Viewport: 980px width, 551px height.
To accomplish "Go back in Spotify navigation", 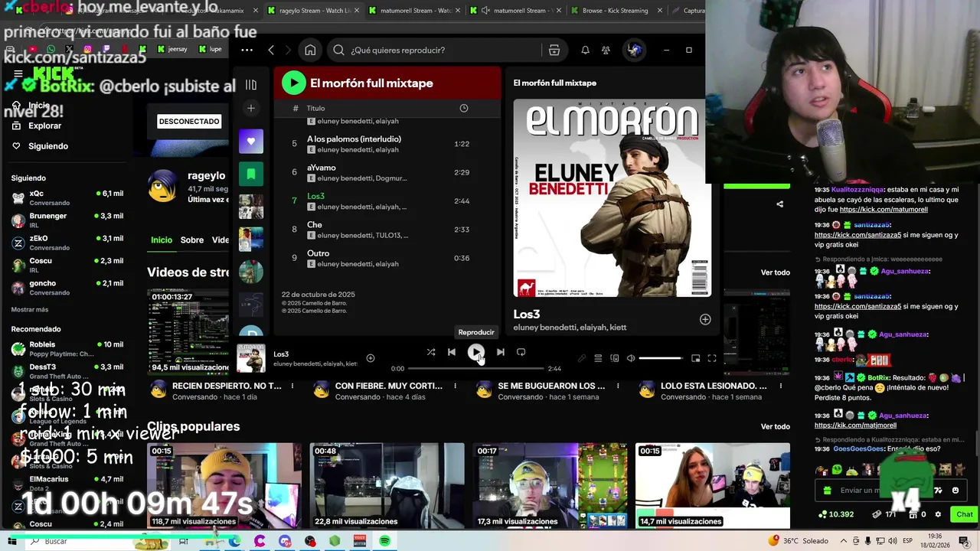I will coord(271,50).
